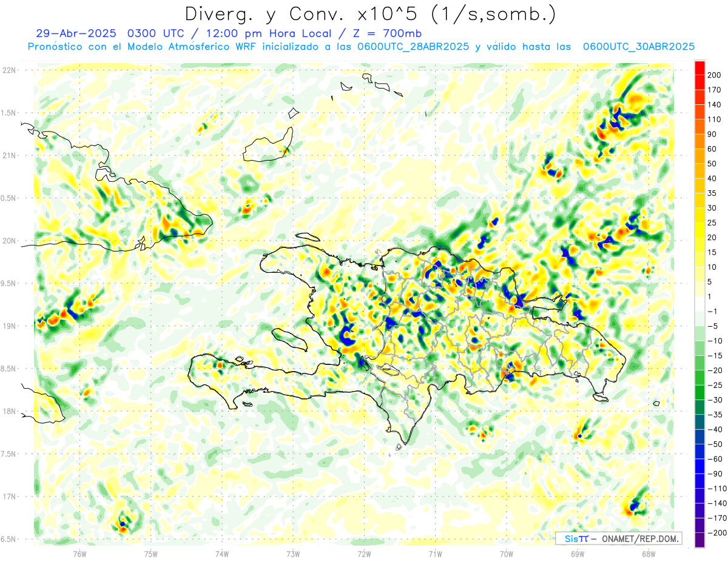728x562 pixels.
Task: Click the '-5' colorbar label
Action: coord(713,326)
